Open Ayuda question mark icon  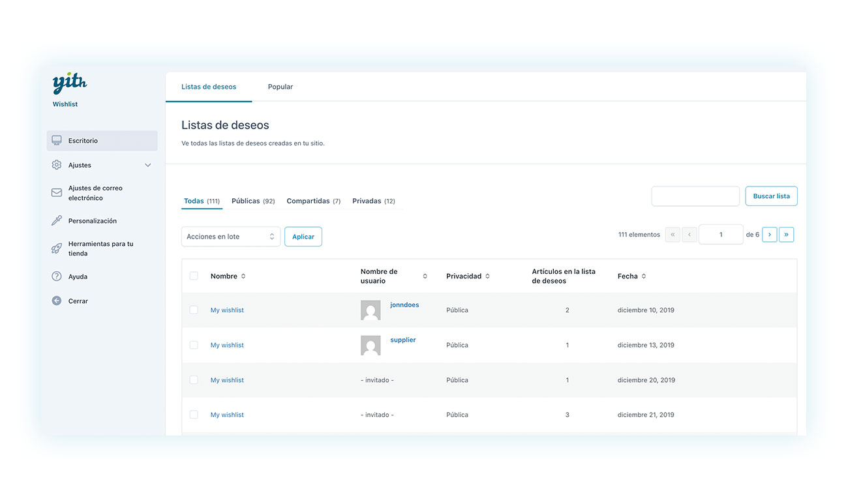[57, 276]
